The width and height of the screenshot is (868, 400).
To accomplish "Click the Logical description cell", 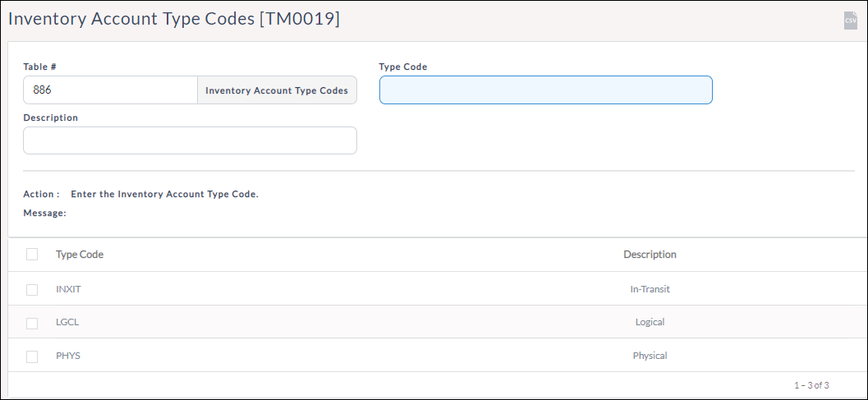I will 650,323.
